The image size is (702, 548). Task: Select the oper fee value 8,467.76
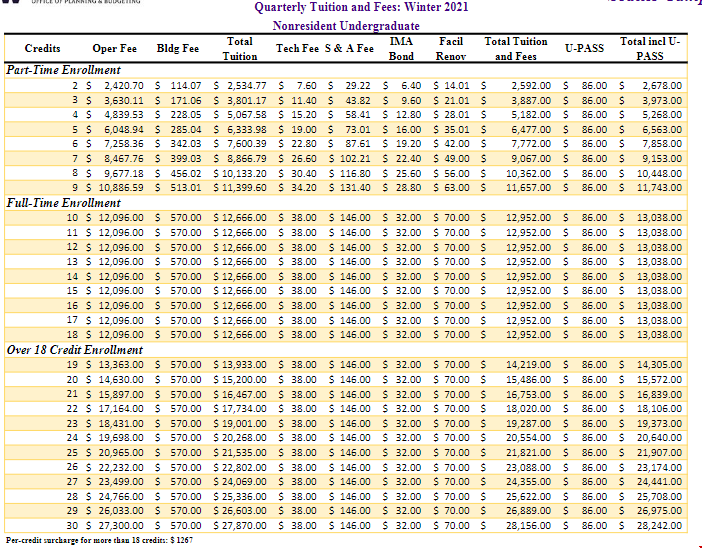[124, 159]
